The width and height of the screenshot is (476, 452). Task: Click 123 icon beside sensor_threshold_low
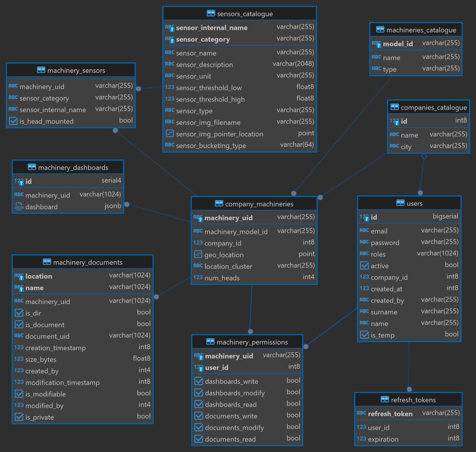click(170, 87)
